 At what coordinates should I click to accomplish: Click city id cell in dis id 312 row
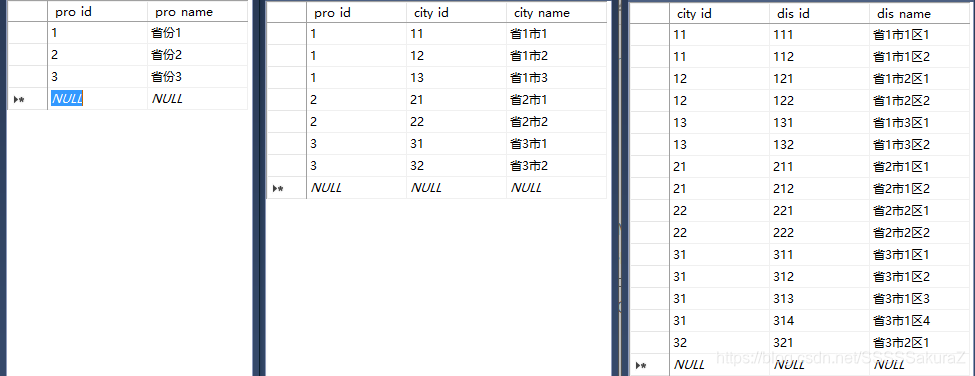point(719,277)
